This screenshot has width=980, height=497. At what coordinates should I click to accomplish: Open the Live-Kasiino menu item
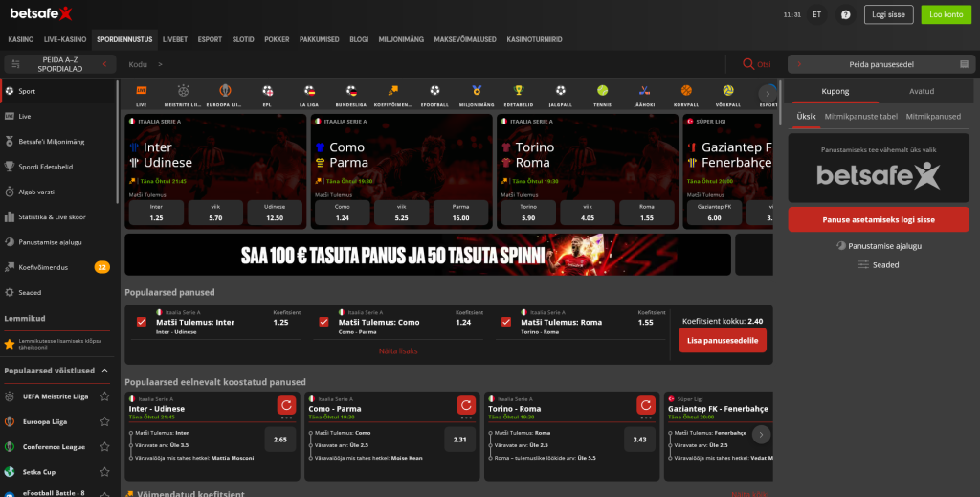coord(65,39)
